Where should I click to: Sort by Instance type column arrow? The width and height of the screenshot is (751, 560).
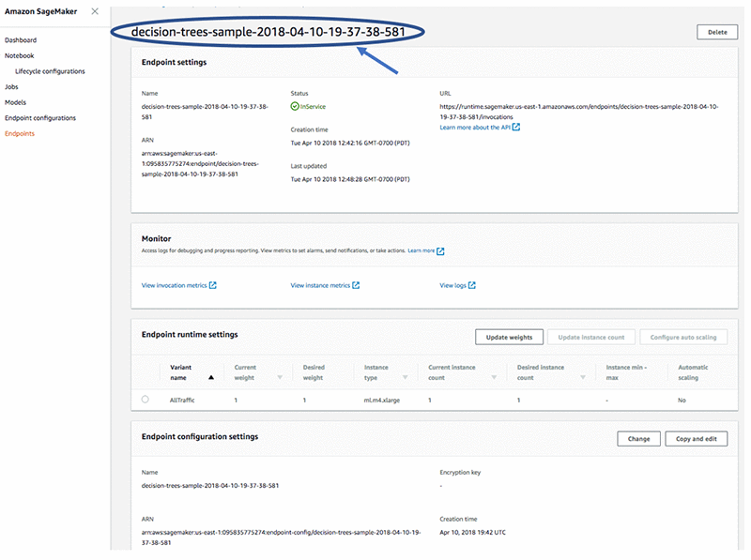(406, 377)
